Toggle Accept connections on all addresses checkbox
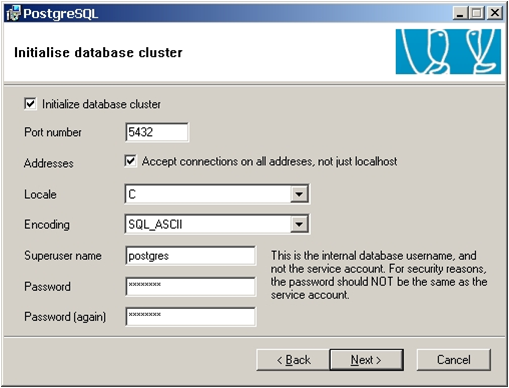509x388 pixels. click(x=130, y=161)
